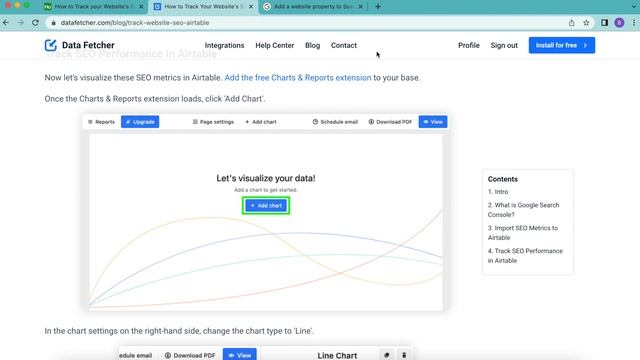Close the first browser tab
640x360 pixels.
(x=141, y=7)
